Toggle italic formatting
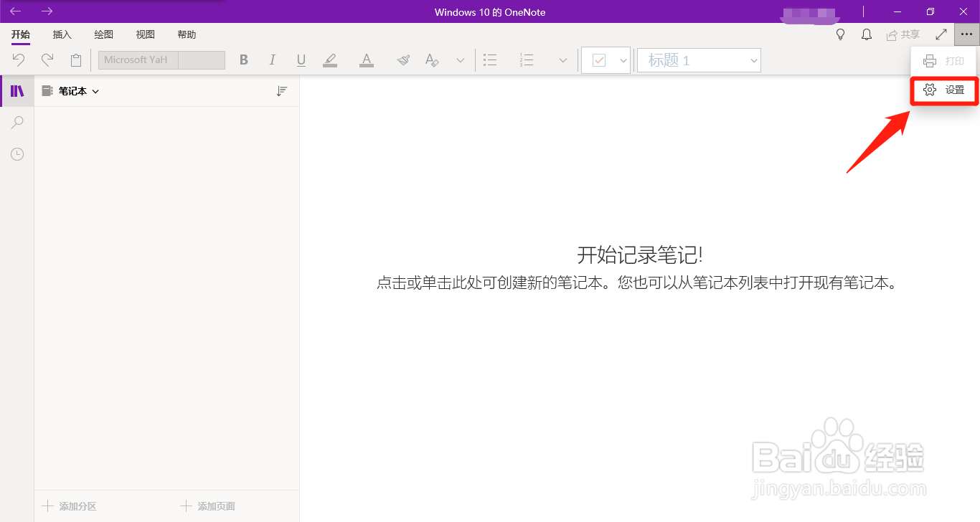 click(273, 60)
